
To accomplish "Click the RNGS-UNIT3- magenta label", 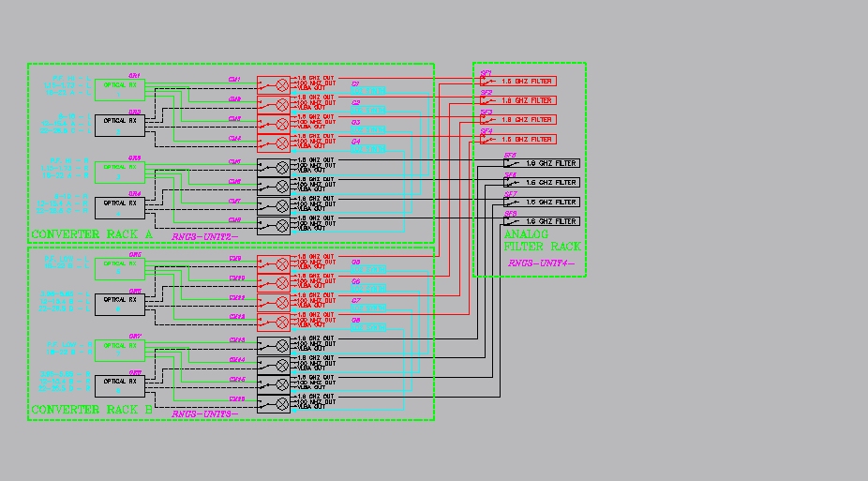I will click(x=205, y=414).
